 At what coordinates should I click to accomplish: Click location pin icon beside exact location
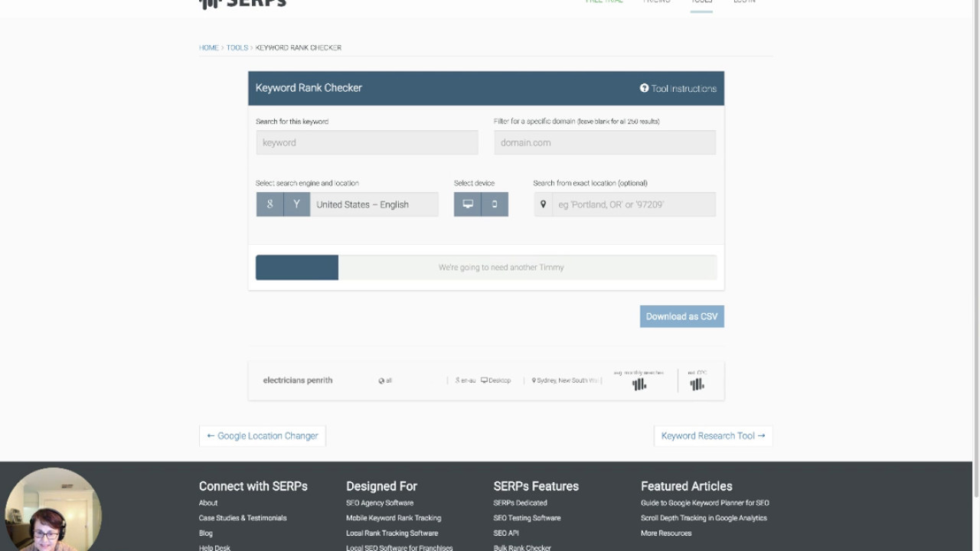click(x=544, y=204)
